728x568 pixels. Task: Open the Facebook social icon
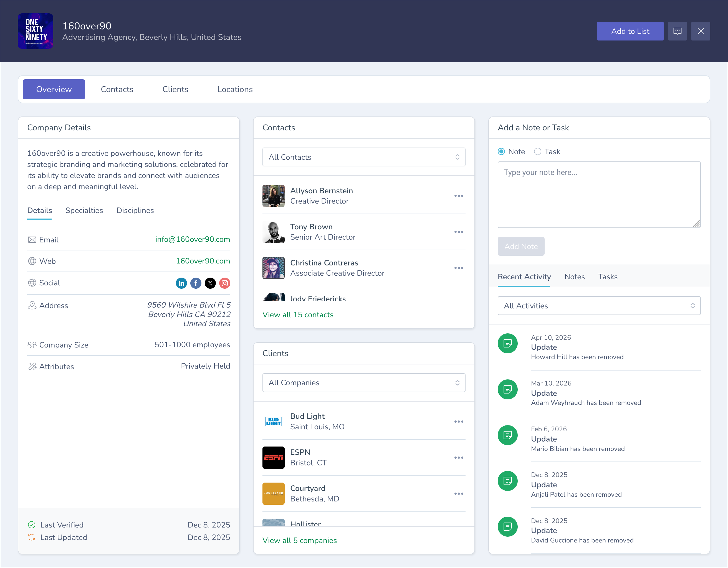pos(196,283)
